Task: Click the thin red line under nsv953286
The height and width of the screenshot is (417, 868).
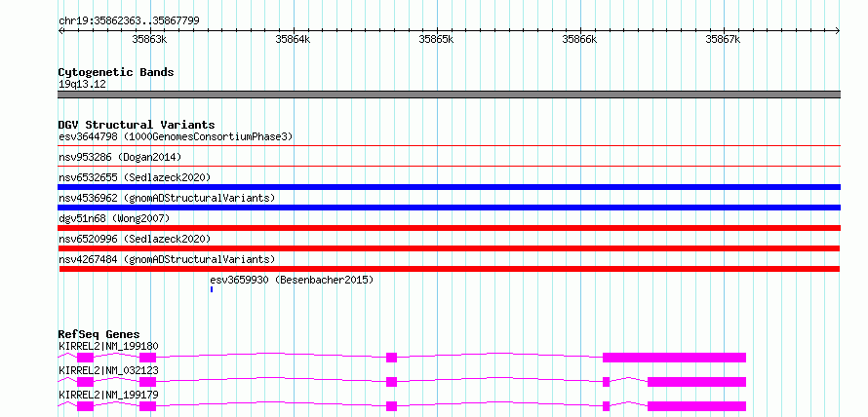Action: (x=449, y=166)
